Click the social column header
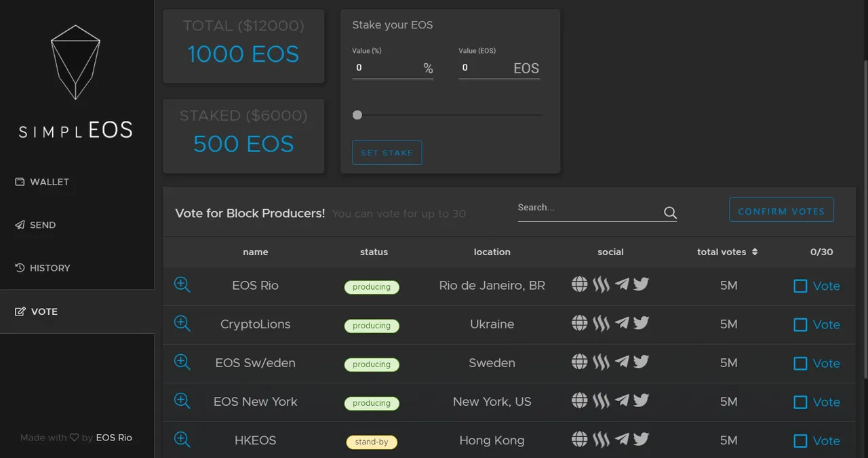868x458 pixels. tap(610, 252)
